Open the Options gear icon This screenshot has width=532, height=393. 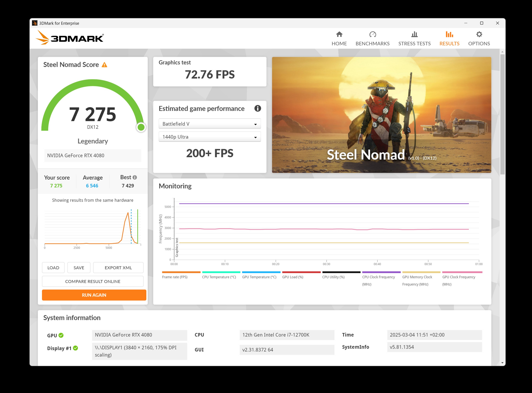[x=479, y=35]
